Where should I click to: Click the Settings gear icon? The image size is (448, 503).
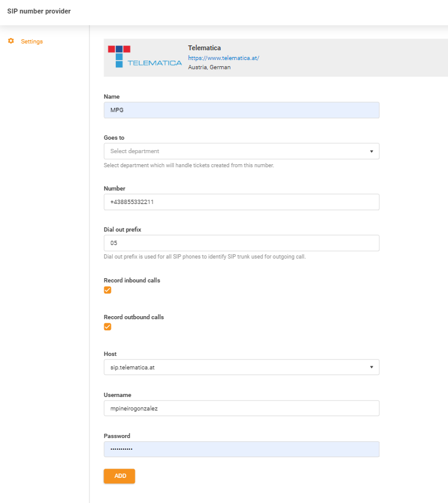point(10,41)
